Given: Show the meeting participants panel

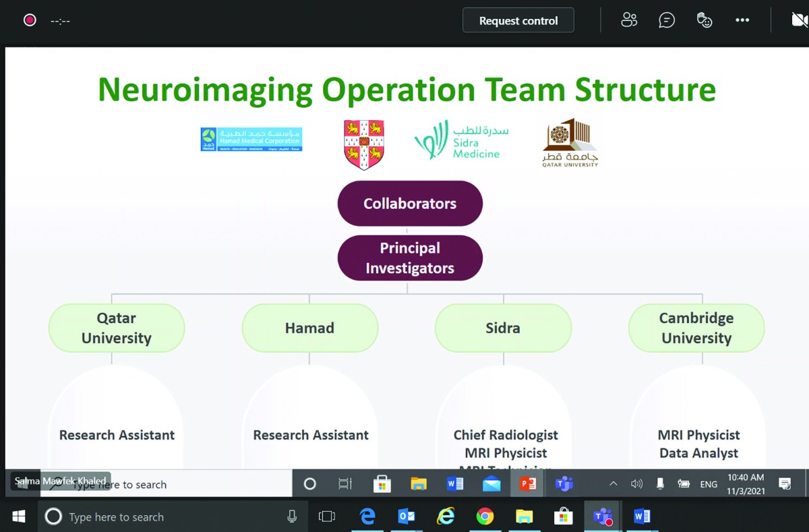Looking at the screenshot, I should 628,20.
